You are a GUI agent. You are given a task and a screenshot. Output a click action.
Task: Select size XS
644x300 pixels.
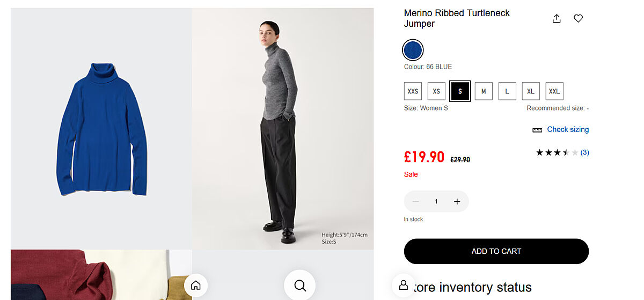pos(436,91)
